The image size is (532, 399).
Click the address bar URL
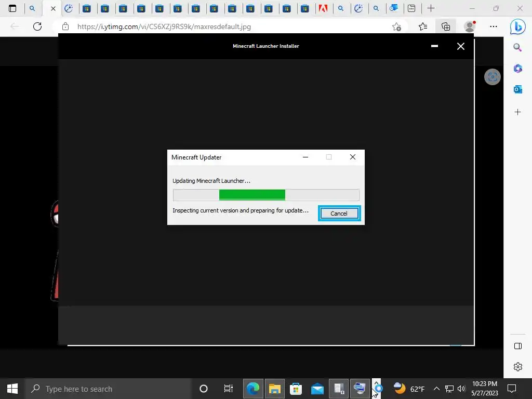click(x=164, y=26)
